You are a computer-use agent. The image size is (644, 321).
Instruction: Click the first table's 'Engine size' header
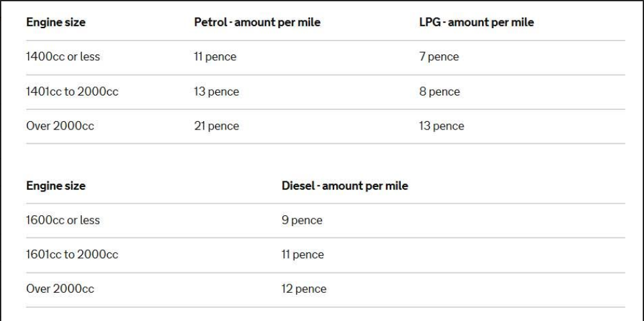tap(56, 22)
